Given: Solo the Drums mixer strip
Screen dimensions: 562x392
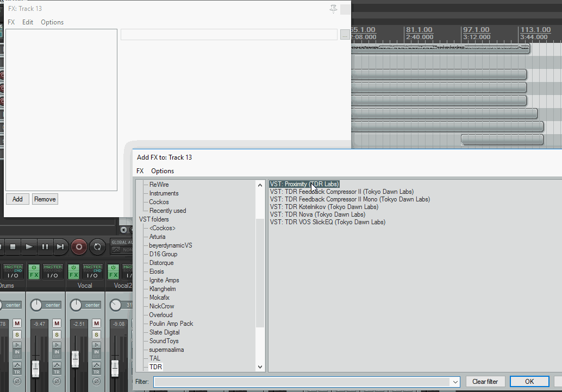Looking at the screenshot, I should pos(17,335).
